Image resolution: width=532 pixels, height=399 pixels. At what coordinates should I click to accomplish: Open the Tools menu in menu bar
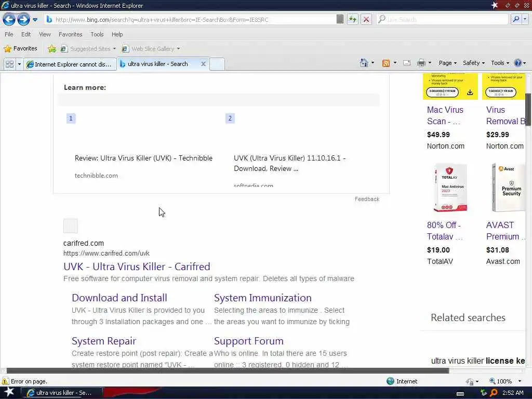click(x=97, y=34)
